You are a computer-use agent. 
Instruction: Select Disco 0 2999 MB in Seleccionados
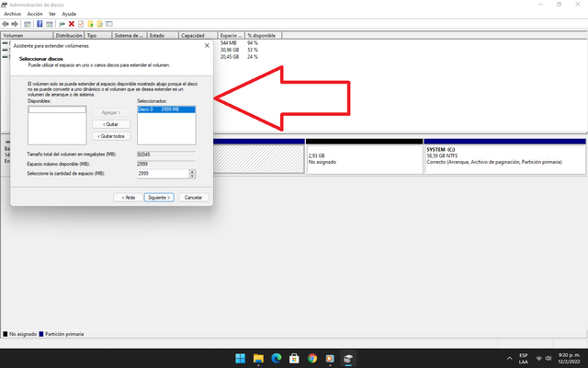click(166, 109)
